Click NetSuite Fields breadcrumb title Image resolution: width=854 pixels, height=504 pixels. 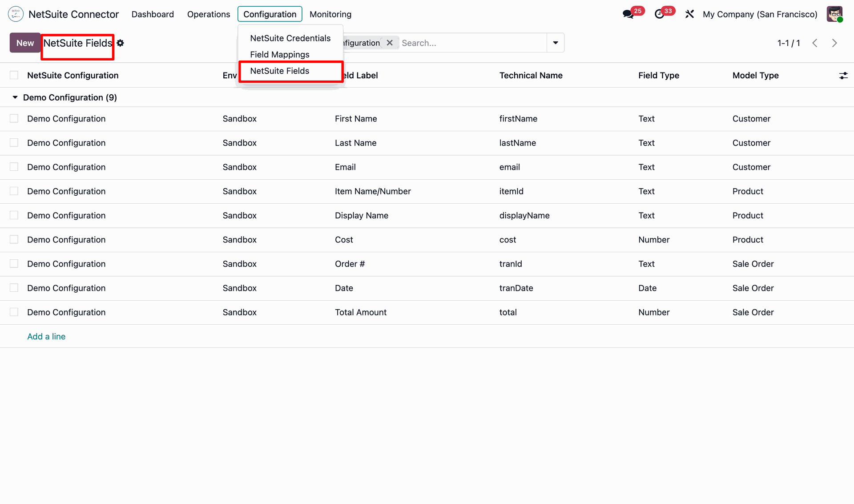(78, 43)
